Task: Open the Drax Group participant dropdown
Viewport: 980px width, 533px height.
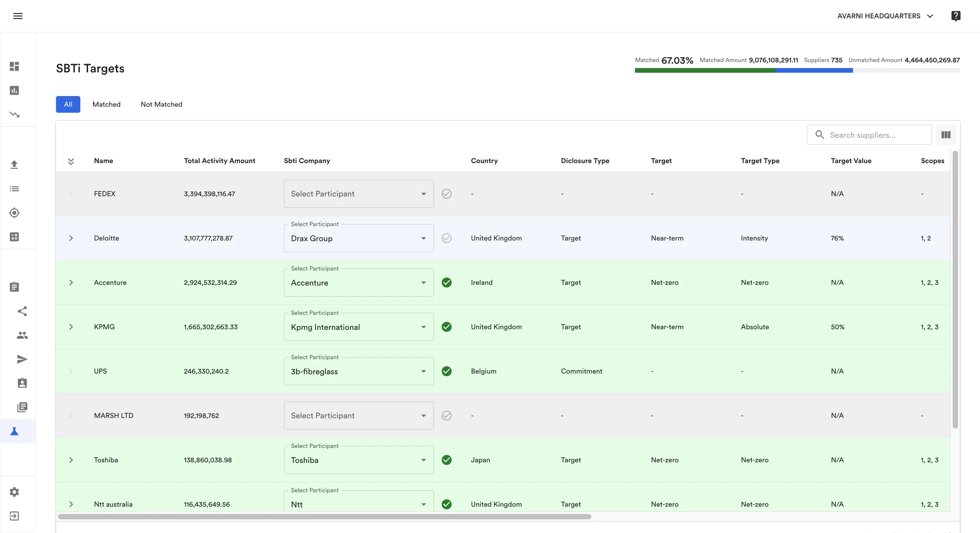Action: 359,238
